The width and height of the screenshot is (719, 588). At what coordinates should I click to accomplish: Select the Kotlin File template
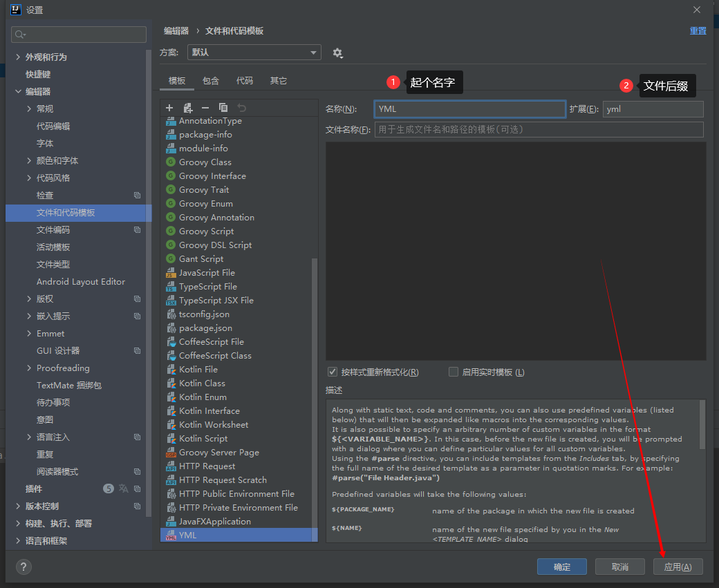(x=198, y=370)
